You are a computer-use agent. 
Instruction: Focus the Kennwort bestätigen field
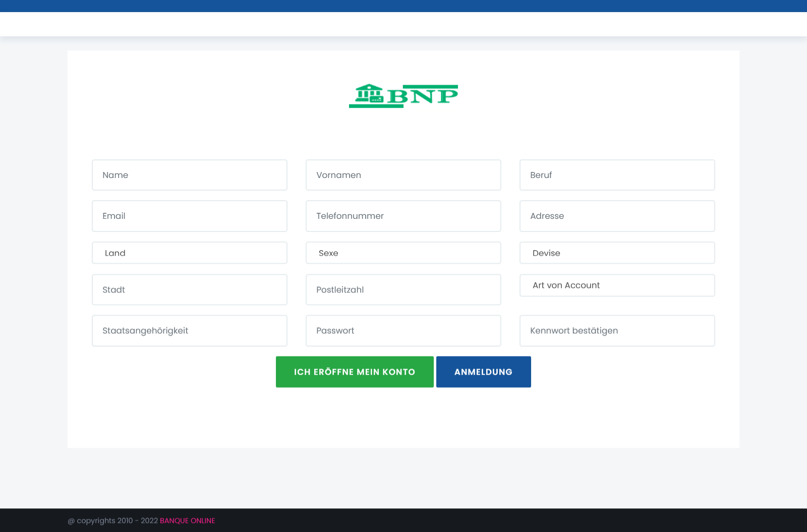tap(617, 331)
